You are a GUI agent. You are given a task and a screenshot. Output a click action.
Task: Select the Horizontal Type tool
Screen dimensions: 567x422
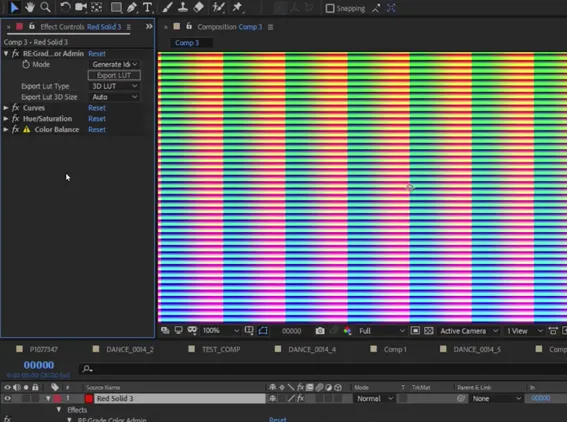click(147, 8)
